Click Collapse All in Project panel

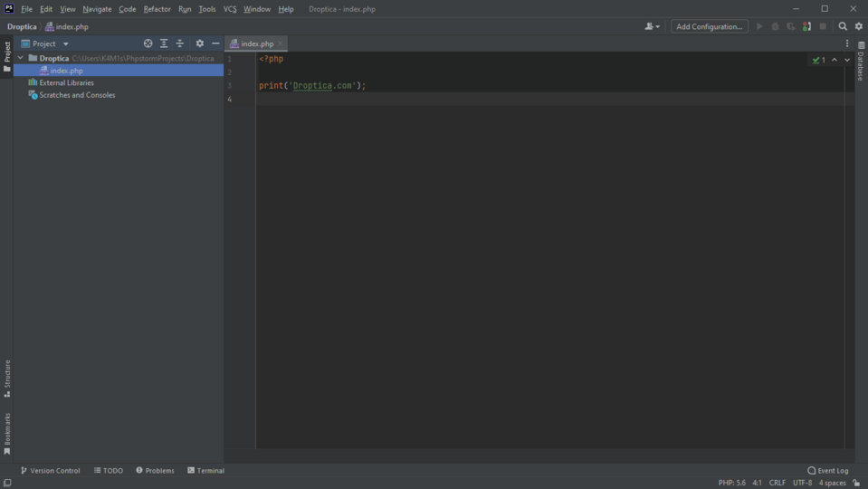tap(180, 43)
